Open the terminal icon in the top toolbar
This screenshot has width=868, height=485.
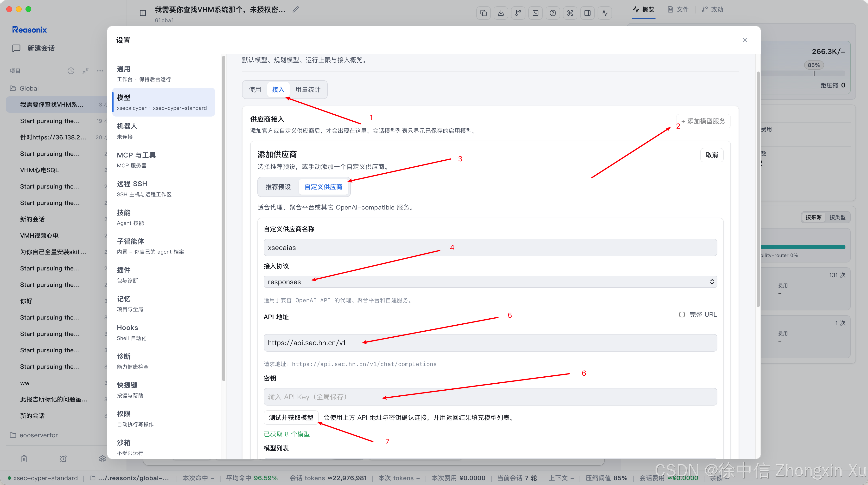tap(536, 13)
